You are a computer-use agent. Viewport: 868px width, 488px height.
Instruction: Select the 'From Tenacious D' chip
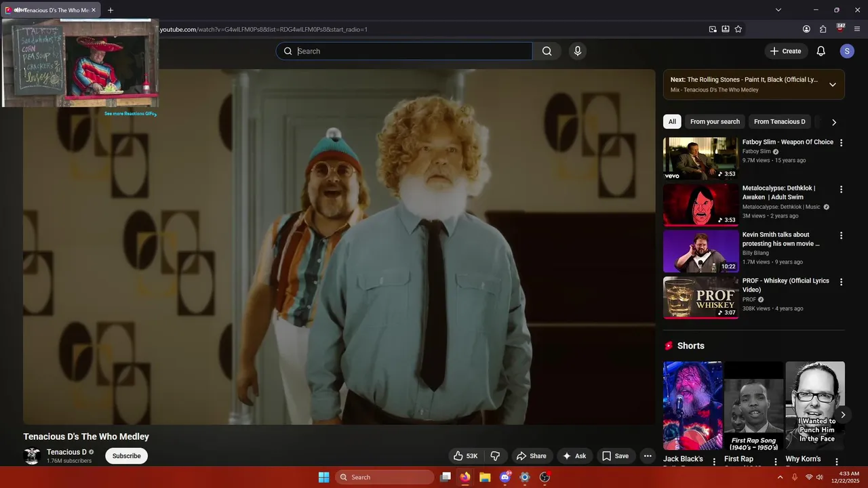click(779, 122)
